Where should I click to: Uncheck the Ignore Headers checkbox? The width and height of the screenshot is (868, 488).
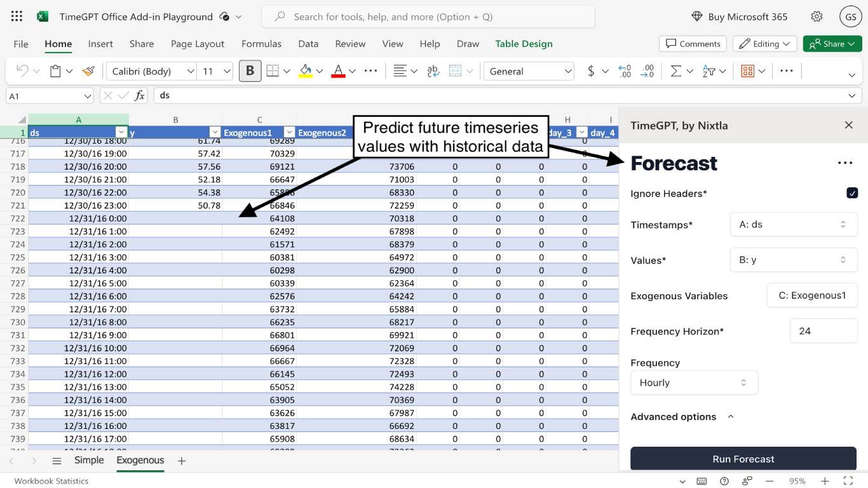point(852,193)
